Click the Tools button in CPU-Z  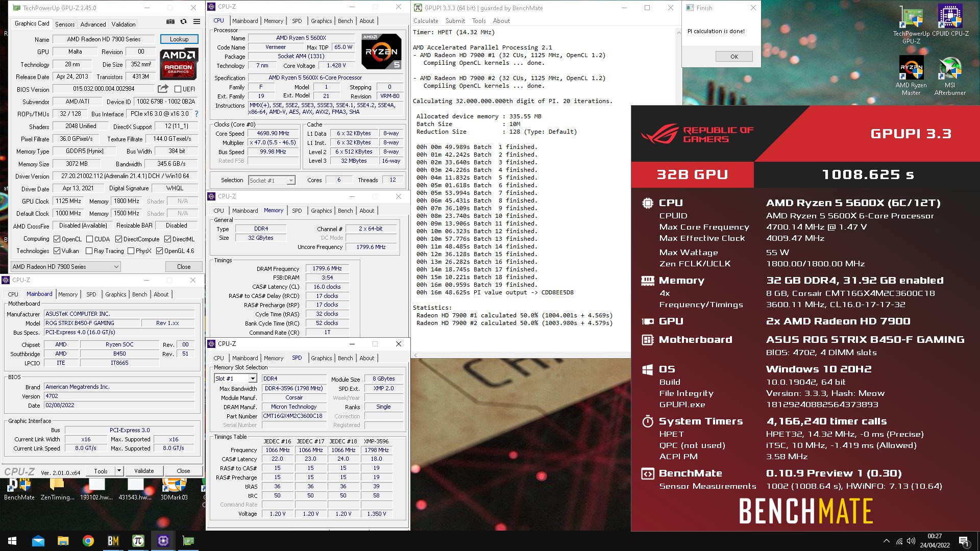pos(101,471)
